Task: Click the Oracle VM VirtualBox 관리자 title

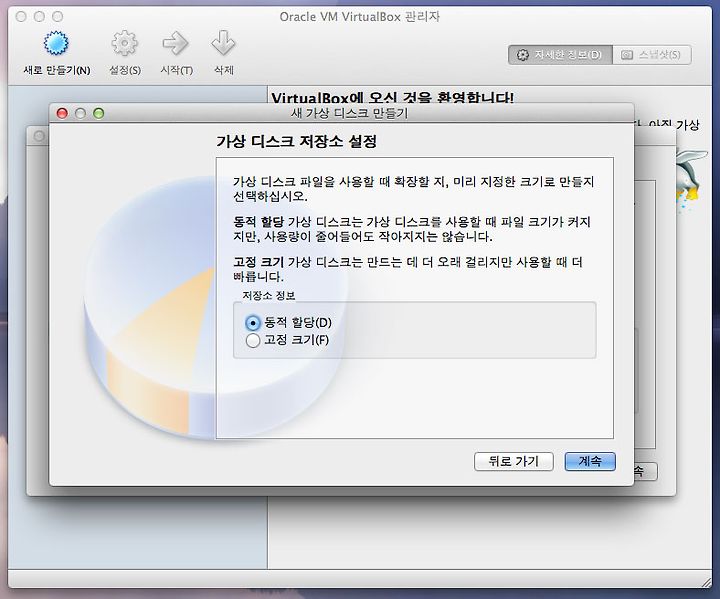Action: click(360, 17)
